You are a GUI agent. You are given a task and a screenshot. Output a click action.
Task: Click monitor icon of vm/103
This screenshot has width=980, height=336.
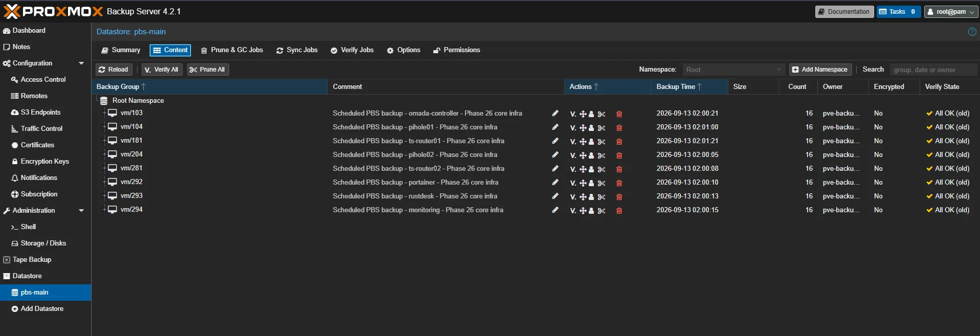coord(112,113)
